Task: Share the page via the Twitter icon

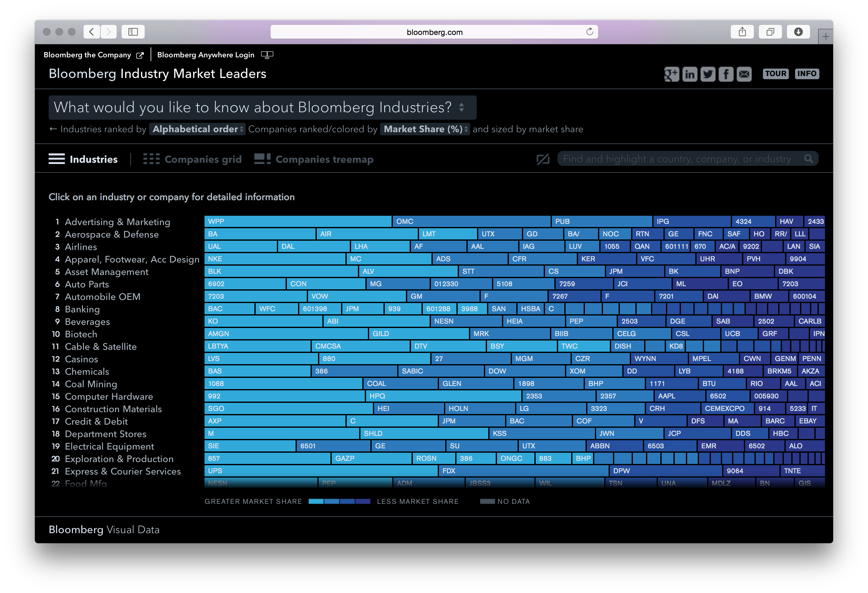Action: click(x=708, y=74)
